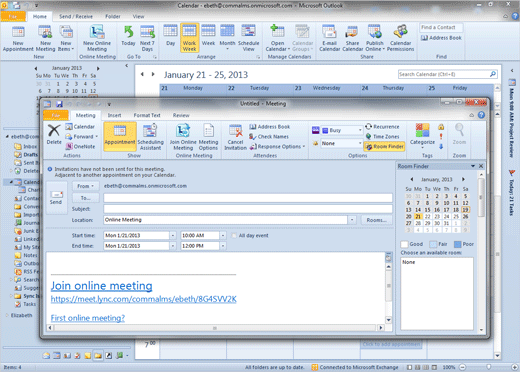Click New Meeting in Outlook ribbon
The height and width of the screenshot is (372, 520).
(45, 38)
